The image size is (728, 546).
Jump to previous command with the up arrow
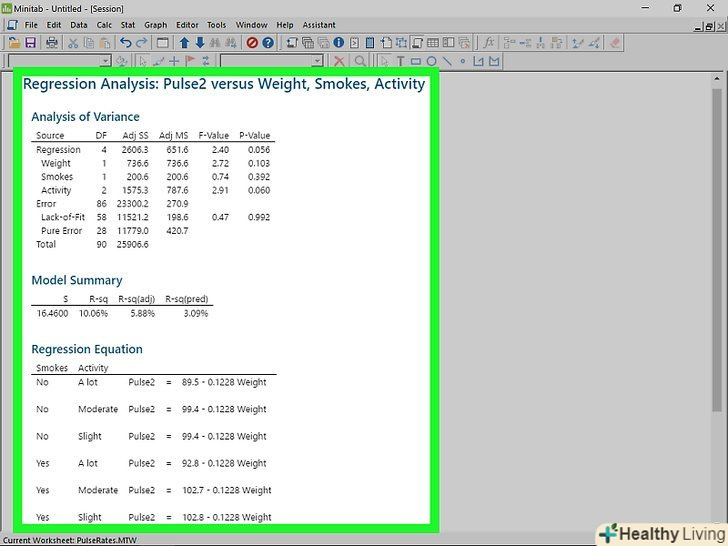tap(184, 43)
